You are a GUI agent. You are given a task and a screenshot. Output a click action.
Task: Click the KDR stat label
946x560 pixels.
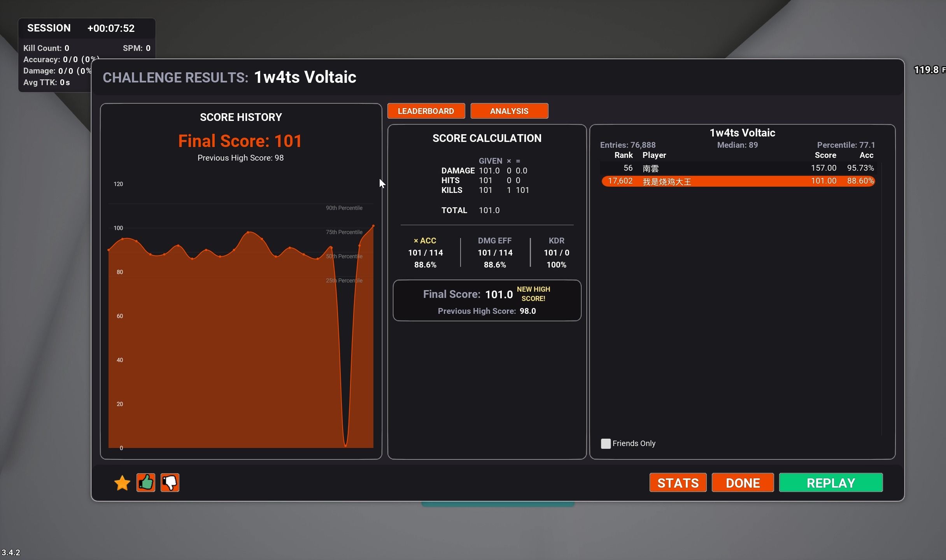point(556,241)
